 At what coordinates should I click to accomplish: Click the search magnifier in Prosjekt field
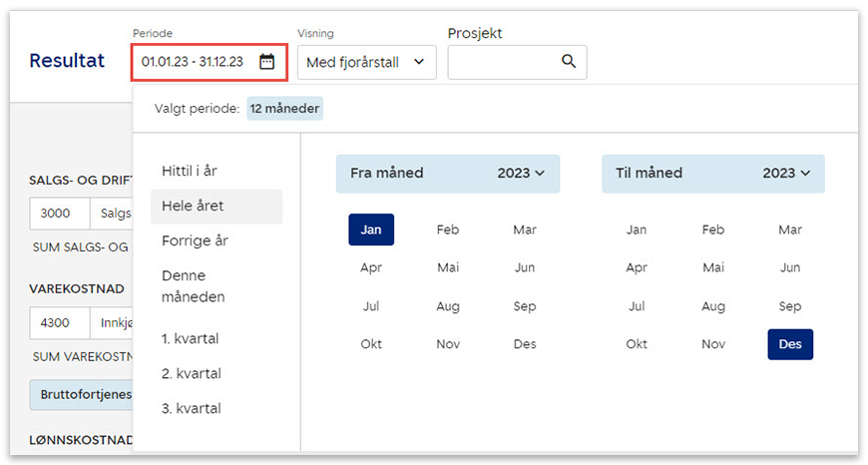click(x=569, y=62)
